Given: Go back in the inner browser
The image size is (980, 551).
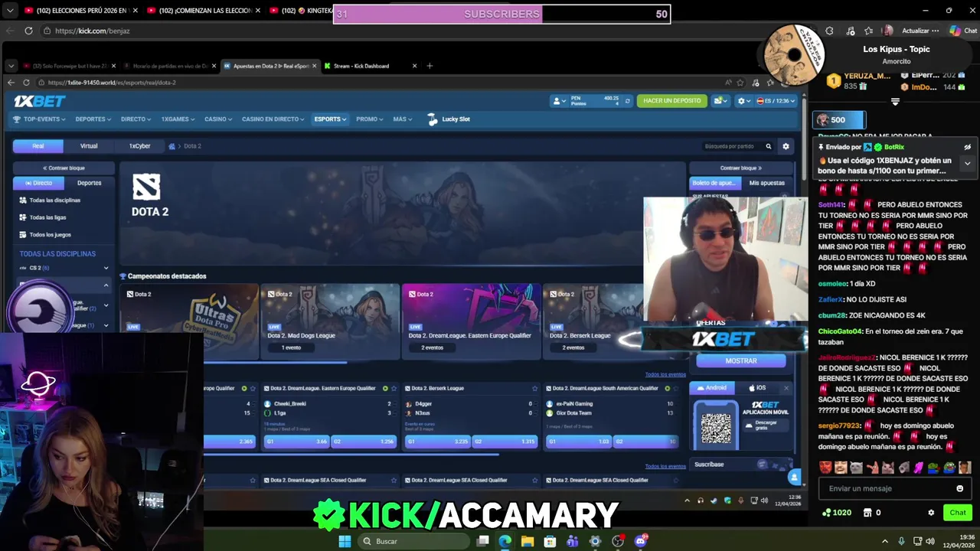Looking at the screenshot, I should click(x=11, y=83).
